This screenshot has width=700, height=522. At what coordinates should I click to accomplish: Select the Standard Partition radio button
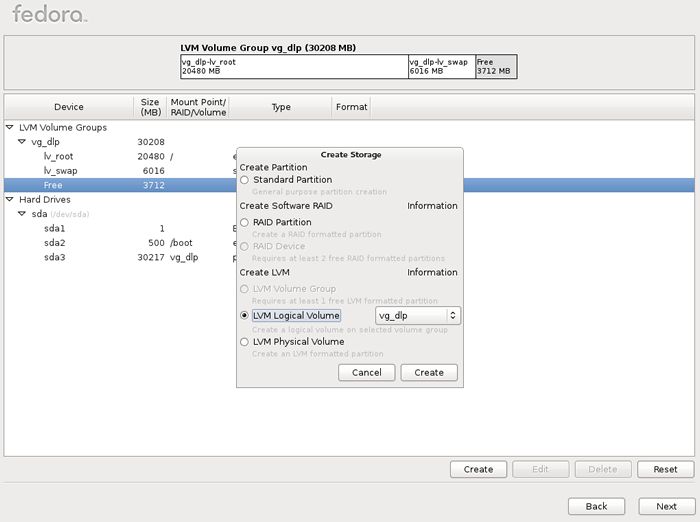point(244,180)
